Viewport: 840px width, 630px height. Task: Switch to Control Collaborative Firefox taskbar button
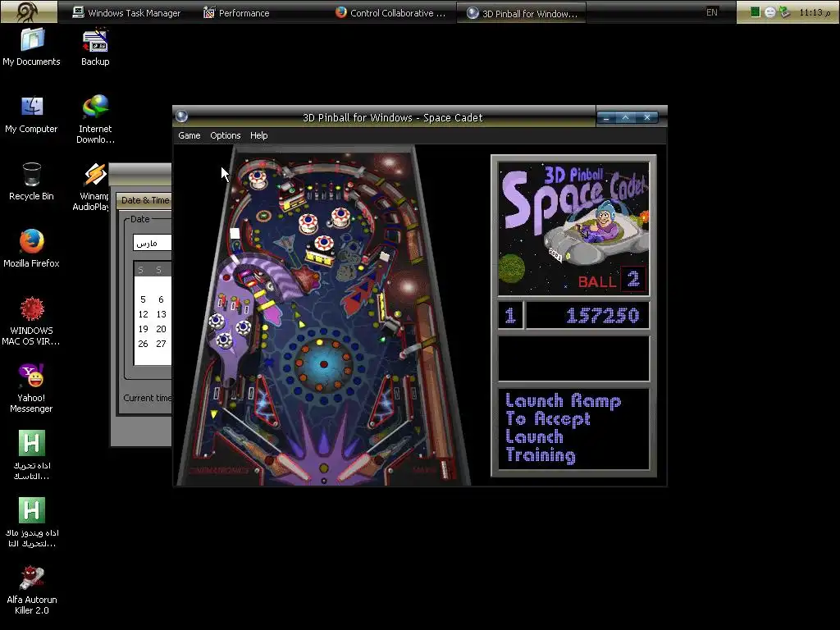pyautogui.click(x=391, y=13)
